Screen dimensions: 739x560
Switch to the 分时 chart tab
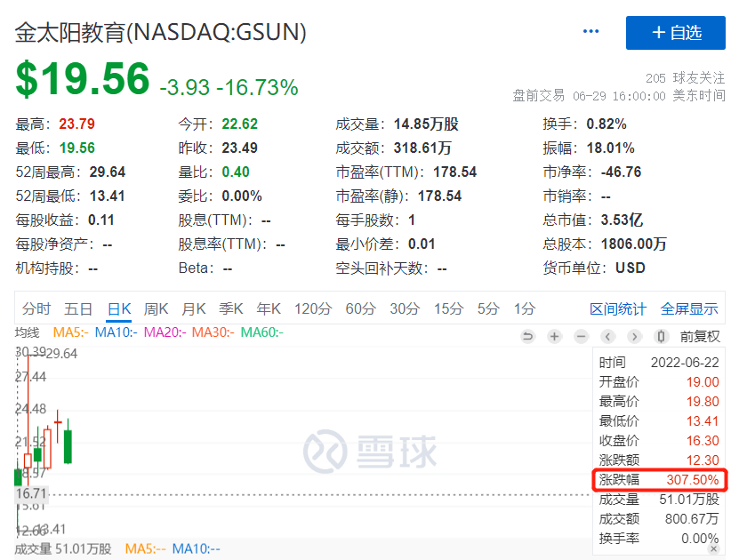coord(36,308)
